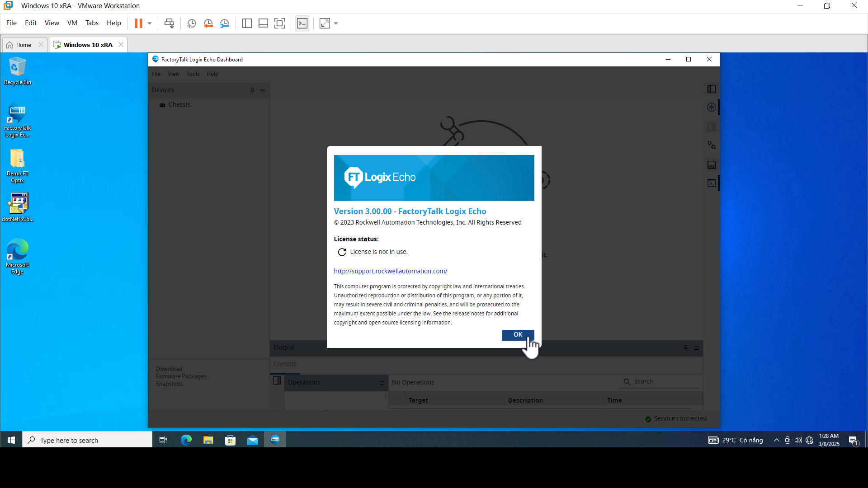Toggle the thumbnail bar view
This screenshot has width=868, height=488.
[263, 23]
